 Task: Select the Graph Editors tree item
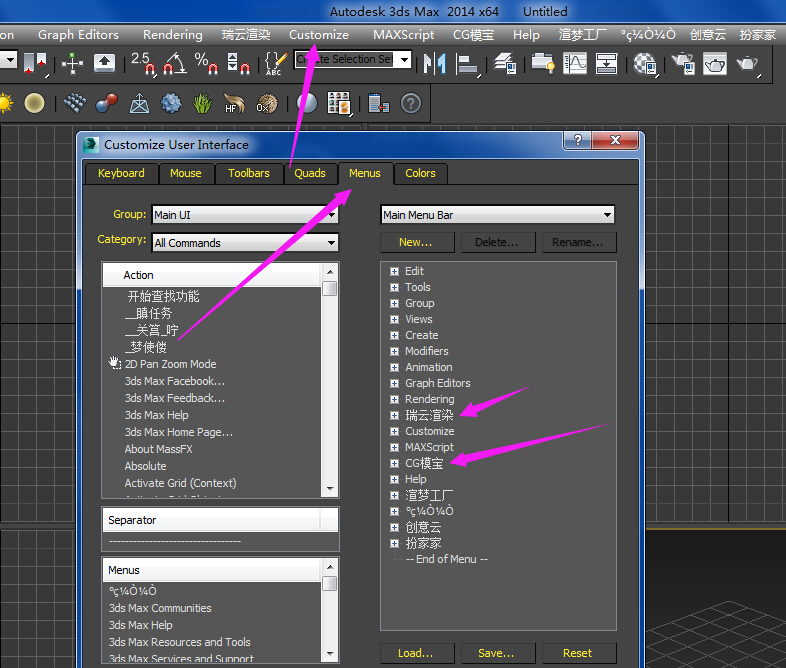(x=438, y=383)
